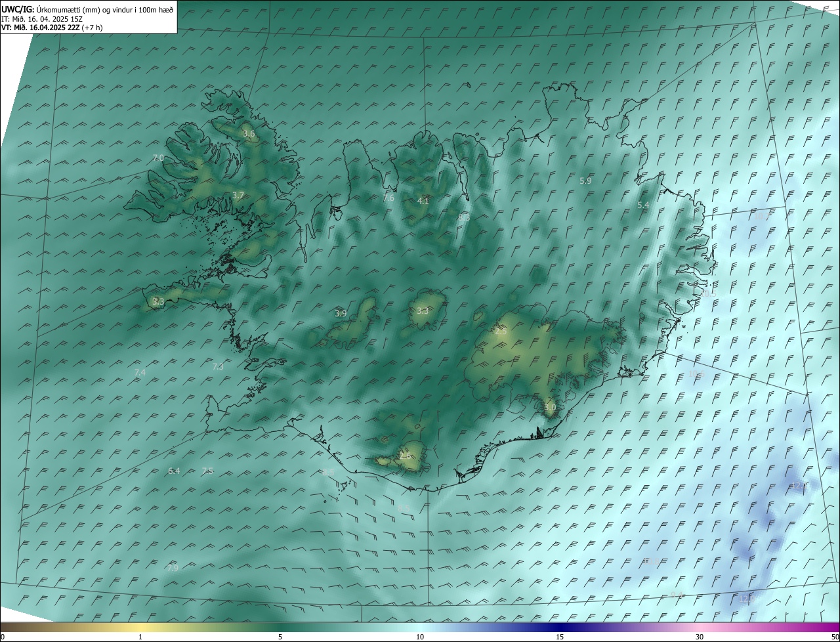The height and width of the screenshot is (642, 840).
Task: Click the 8.3 value label
Action: click(x=464, y=217)
